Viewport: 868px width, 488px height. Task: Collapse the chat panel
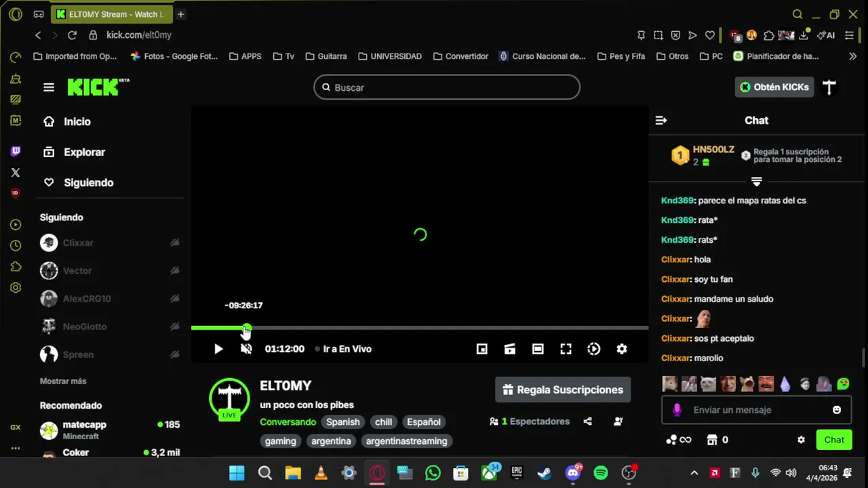(x=661, y=121)
